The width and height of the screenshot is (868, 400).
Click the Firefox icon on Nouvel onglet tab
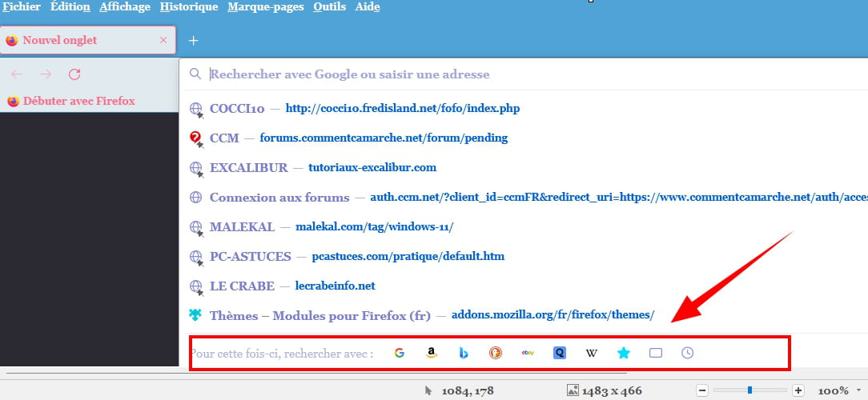pyautogui.click(x=12, y=40)
